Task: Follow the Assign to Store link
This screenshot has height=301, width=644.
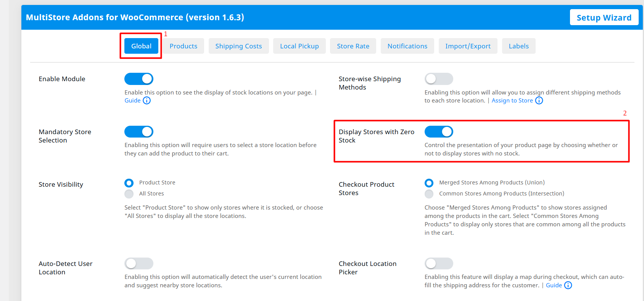Action: click(512, 101)
